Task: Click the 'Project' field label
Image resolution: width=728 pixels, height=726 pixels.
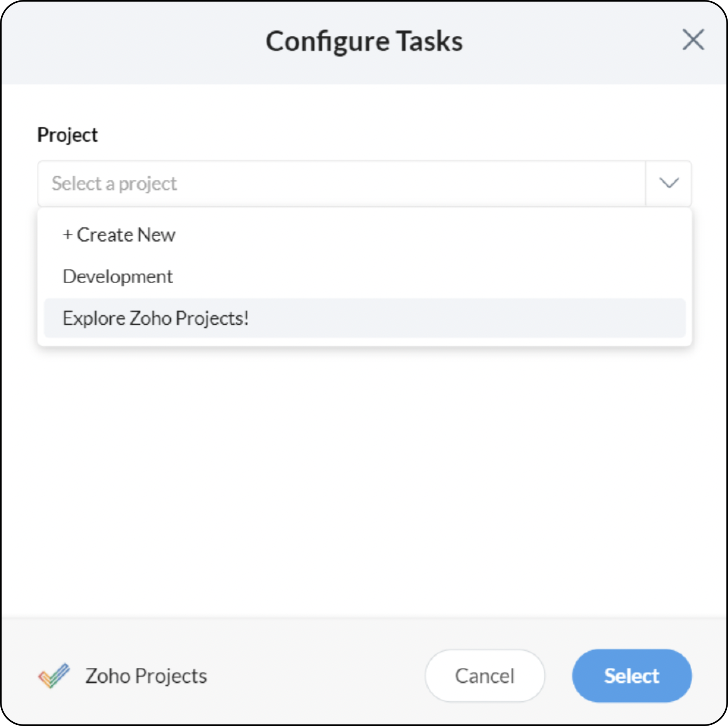Action: (67, 135)
